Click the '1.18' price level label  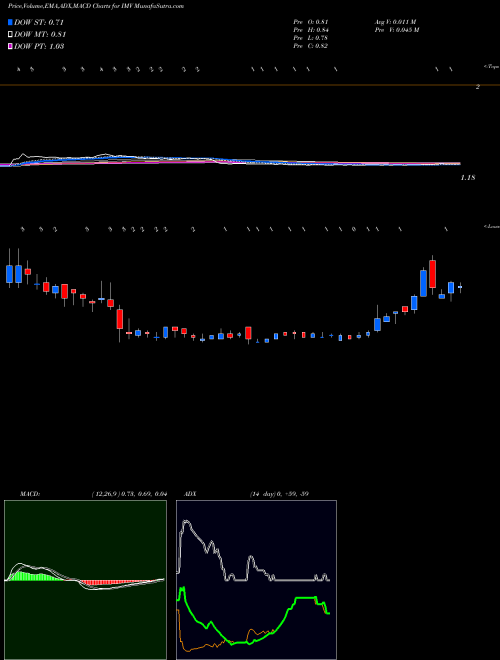point(468,178)
